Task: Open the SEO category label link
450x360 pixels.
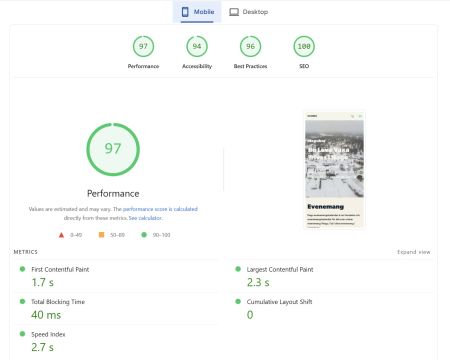Action: [304, 66]
